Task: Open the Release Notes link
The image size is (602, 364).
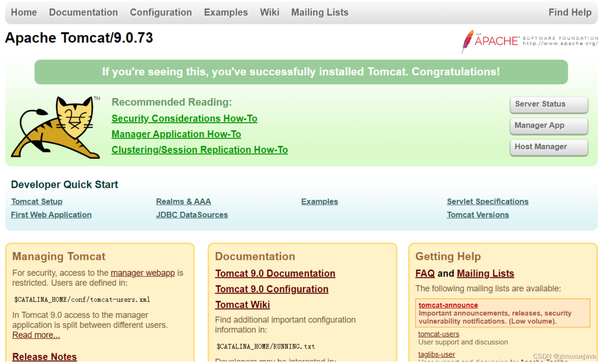Action: point(45,357)
